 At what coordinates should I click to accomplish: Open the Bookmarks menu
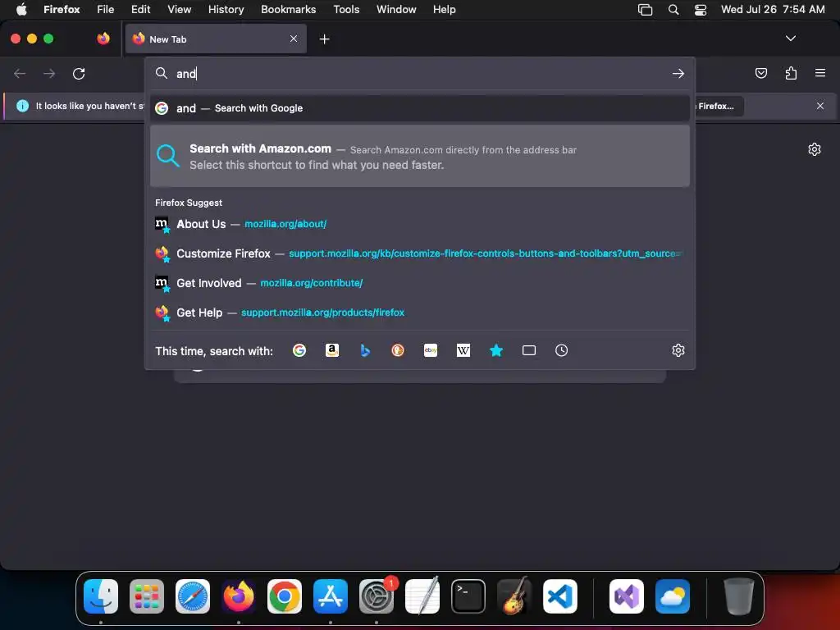(288, 9)
